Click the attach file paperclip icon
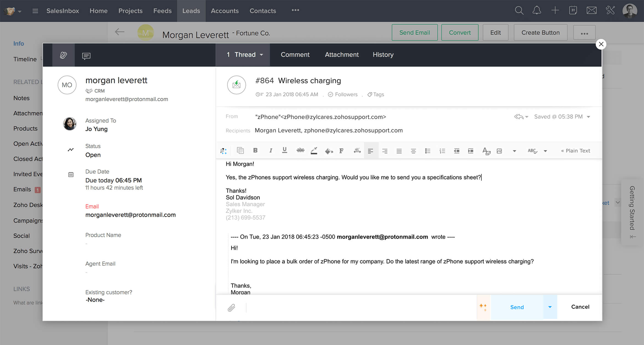The height and width of the screenshot is (345, 644). pyautogui.click(x=231, y=308)
